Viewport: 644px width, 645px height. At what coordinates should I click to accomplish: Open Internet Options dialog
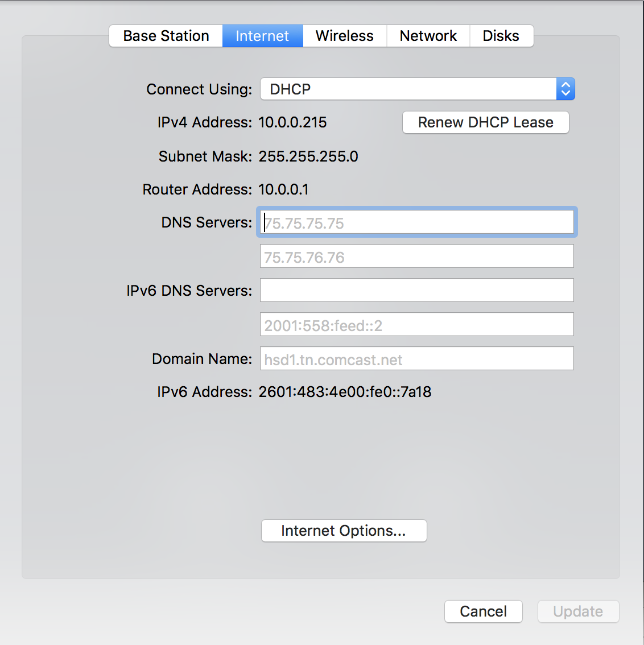tap(344, 531)
